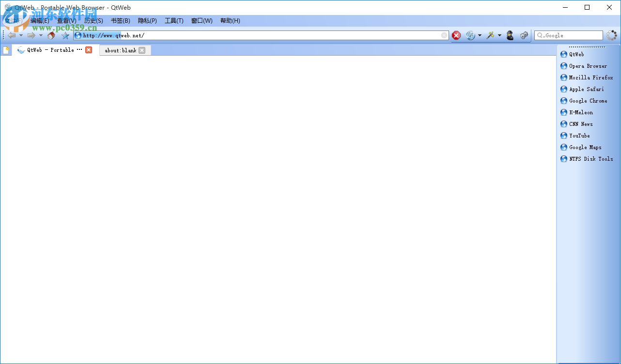Open the 查看(V) menu
621x364 pixels.
coord(67,21)
